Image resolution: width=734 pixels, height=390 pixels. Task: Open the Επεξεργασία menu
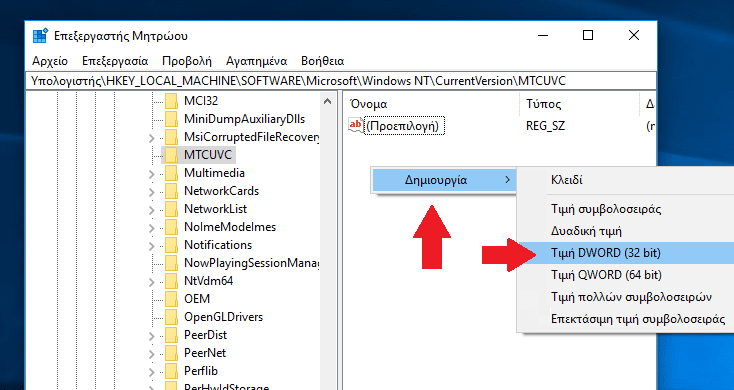[x=115, y=61]
